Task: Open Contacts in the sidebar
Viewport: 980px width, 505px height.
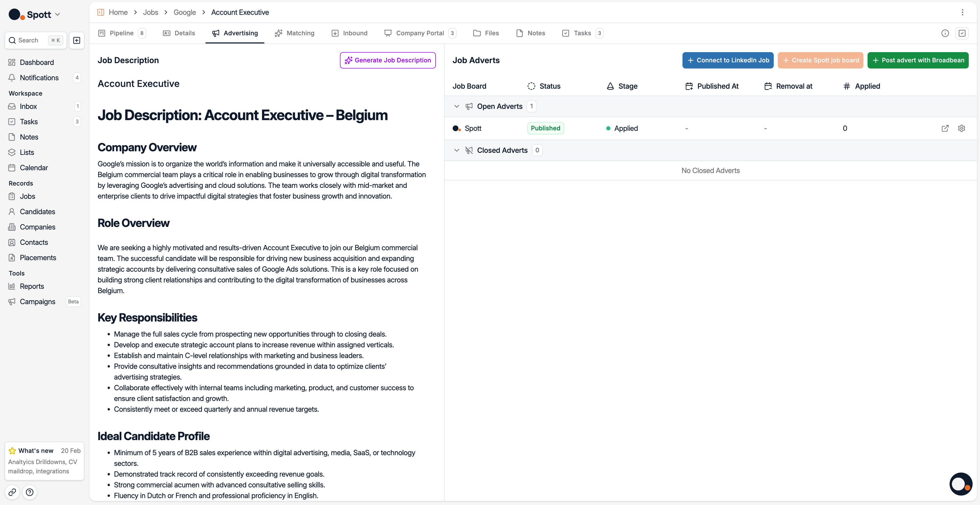Action: pos(44,242)
